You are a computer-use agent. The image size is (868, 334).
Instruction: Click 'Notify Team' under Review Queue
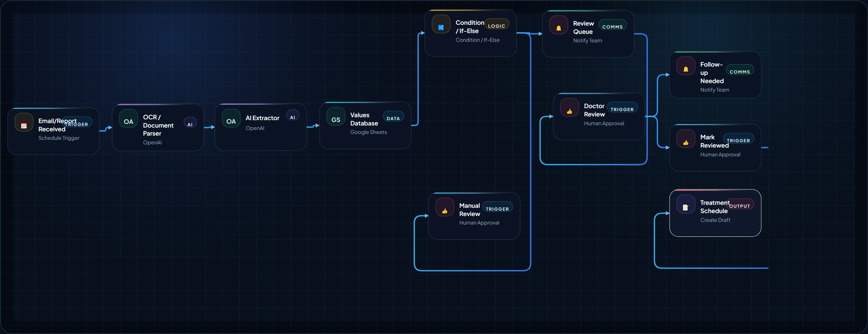[587, 41]
